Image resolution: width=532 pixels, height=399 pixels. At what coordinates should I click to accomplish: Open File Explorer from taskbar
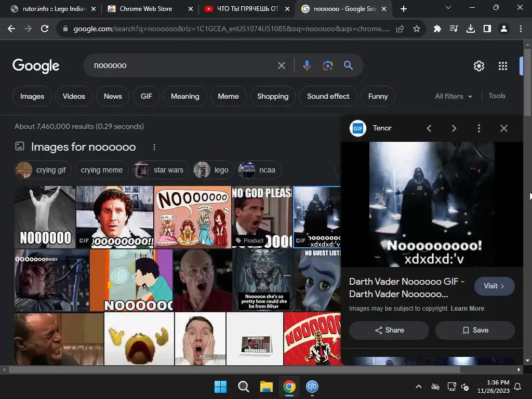point(267,387)
